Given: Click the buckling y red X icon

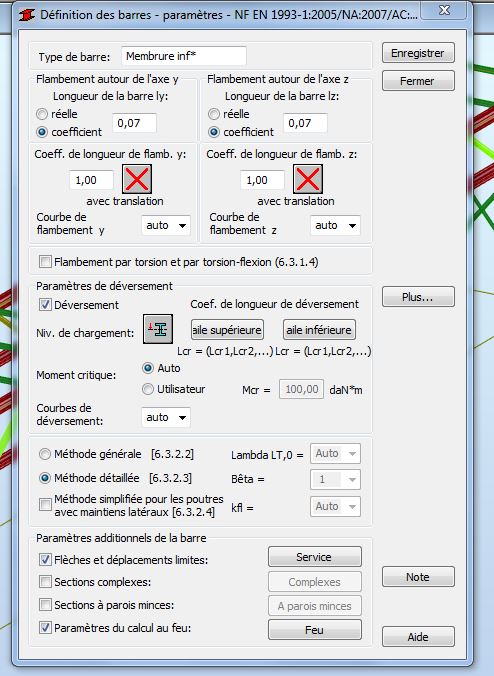Looking at the screenshot, I should click(x=137, y=179).
